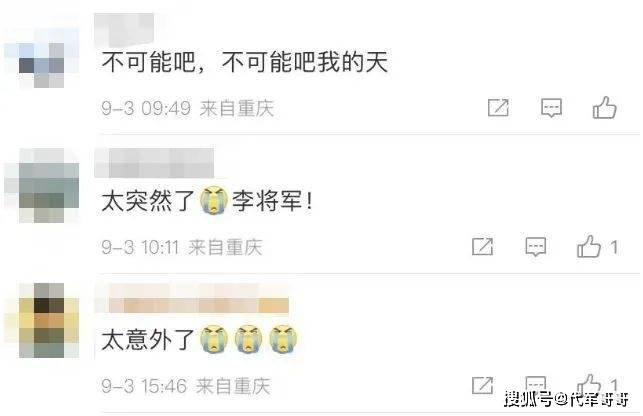Forward the '太意外了' comment

coord(482,385)
